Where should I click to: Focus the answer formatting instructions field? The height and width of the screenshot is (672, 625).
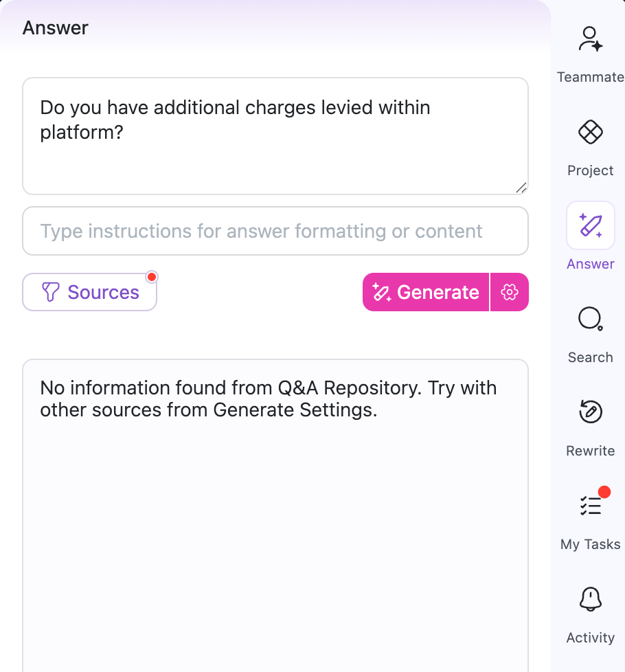[275, 231]
